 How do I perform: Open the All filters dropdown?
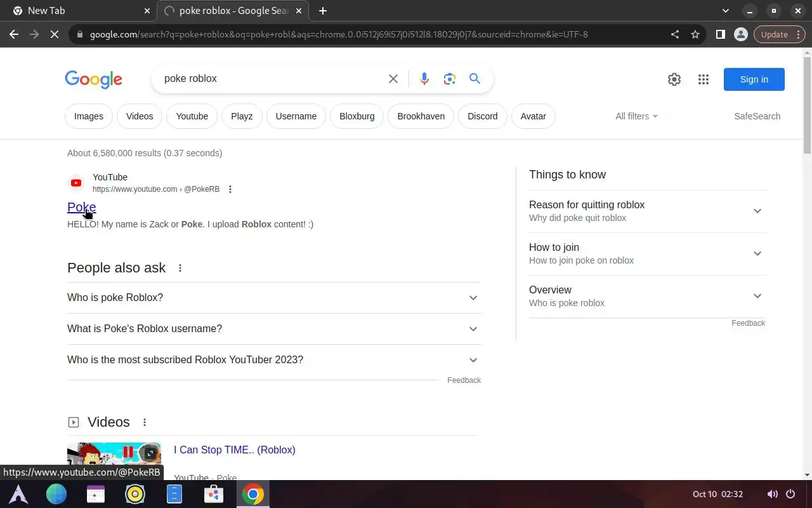click(636, 116)
